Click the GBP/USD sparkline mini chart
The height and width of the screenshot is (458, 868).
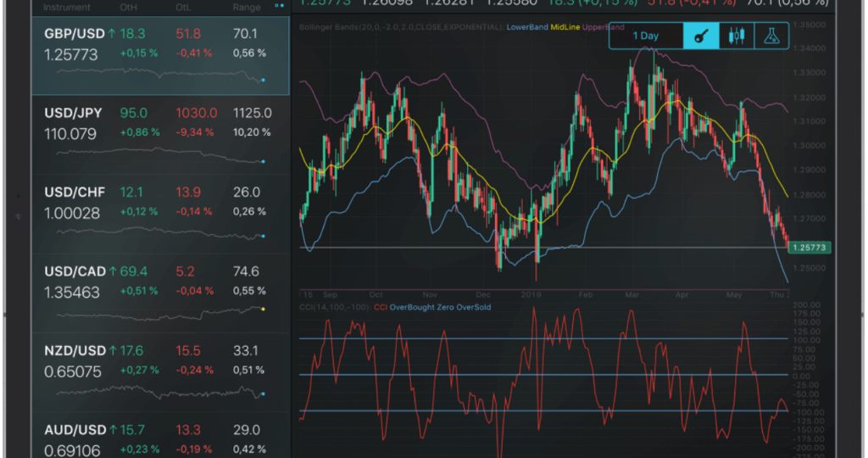160,74
